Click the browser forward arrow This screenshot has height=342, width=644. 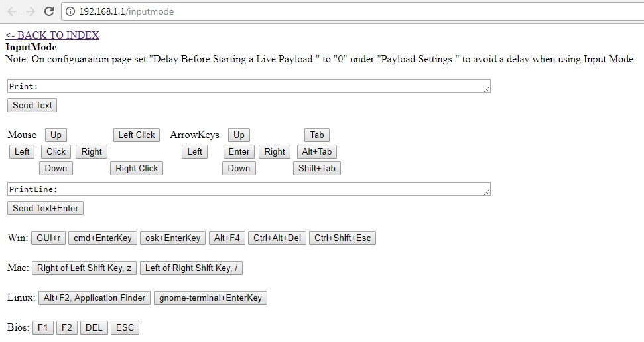31,11
